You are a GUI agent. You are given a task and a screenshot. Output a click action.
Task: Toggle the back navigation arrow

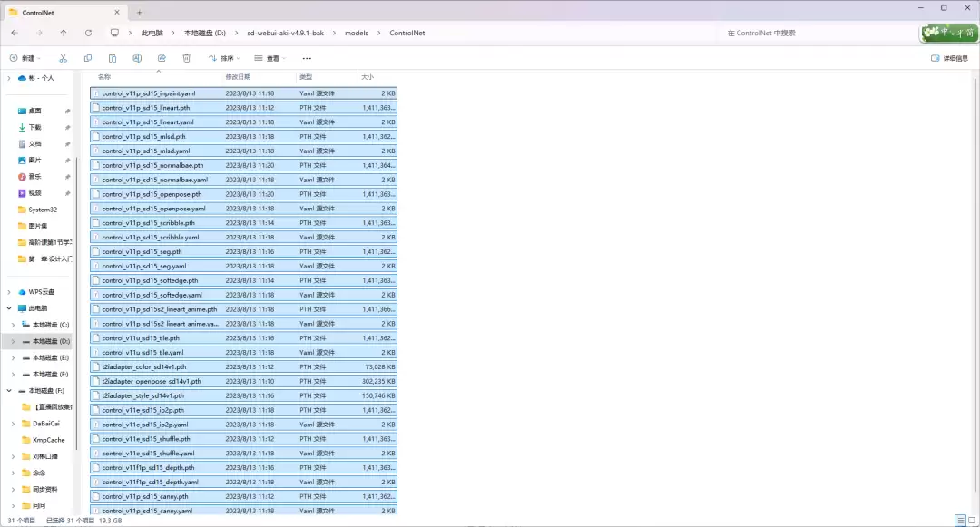(15, 33)
